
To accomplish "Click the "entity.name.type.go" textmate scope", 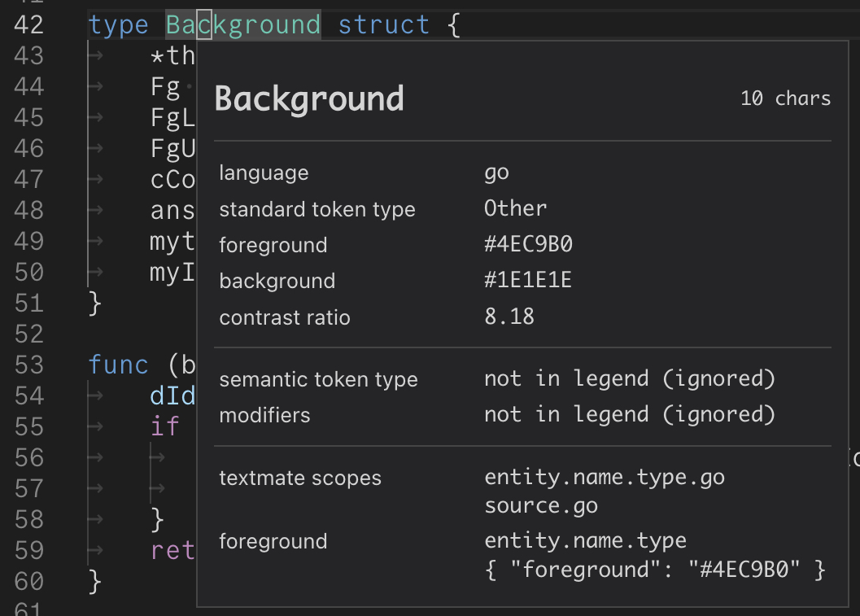I will 604,477.
